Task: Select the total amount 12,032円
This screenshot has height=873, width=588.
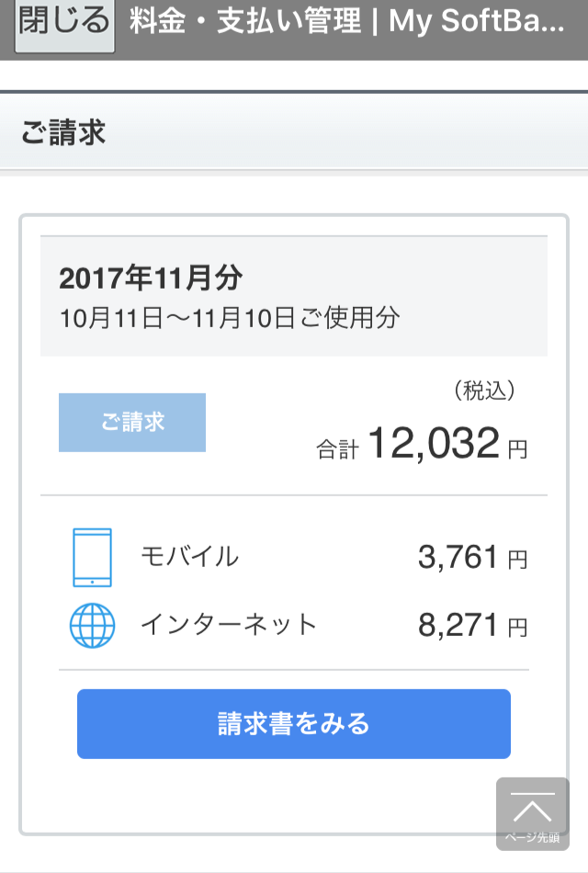Action: tap(434, 445)
